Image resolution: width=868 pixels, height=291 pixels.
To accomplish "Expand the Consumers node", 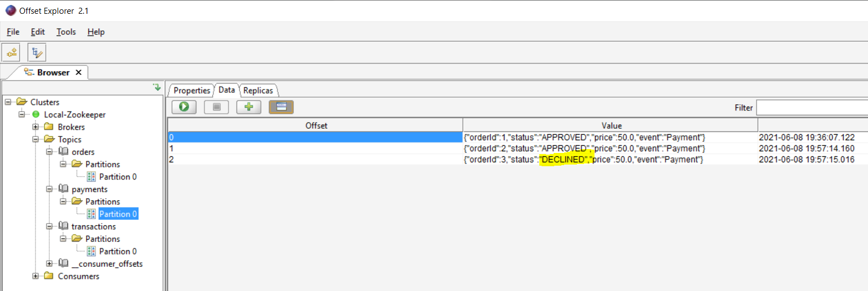I will (x=36, y=276).
